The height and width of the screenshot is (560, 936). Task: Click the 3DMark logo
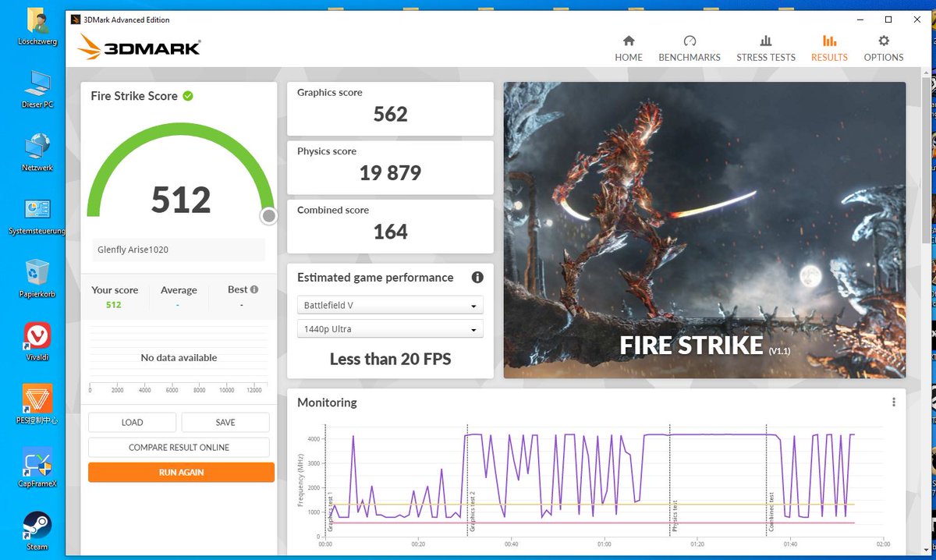[139, 47]
